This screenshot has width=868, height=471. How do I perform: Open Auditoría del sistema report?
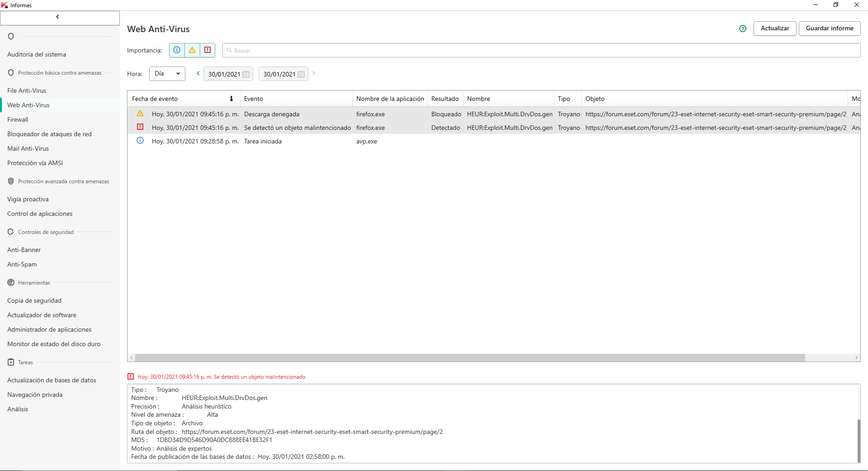point(37,54)
